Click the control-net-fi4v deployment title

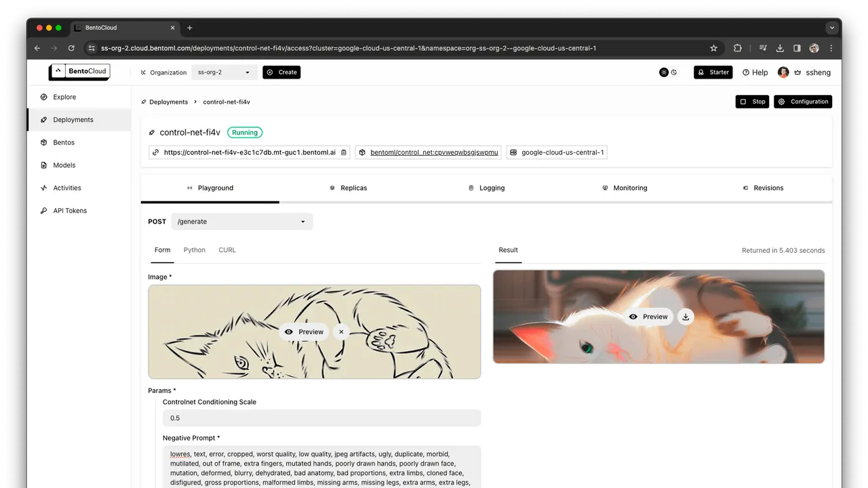point(190,133)
